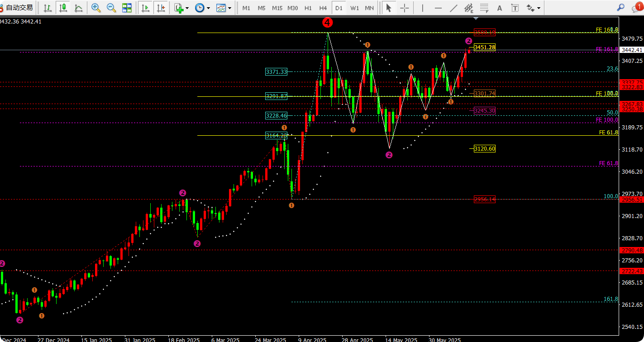This screenshot has height=342, width=644.
Task: Click the 3164.28 price label
Action: 277,135
